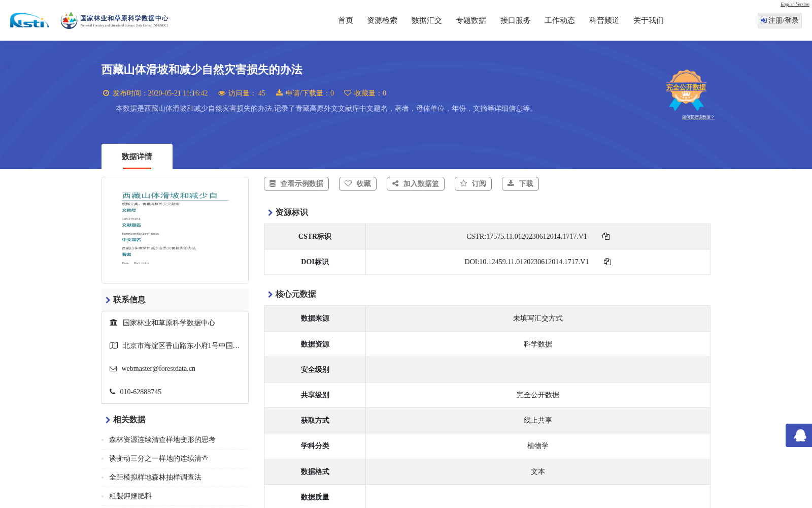This screenshot has width=812, height=508.
Task: Click the 线上共享 cell
Action: [x=538, y=421]
